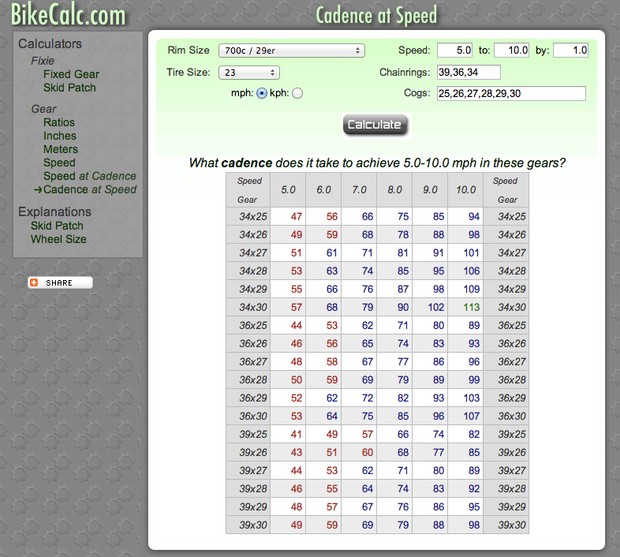
Task: Click the 10.0 speed column header
Action: point(466,190)
